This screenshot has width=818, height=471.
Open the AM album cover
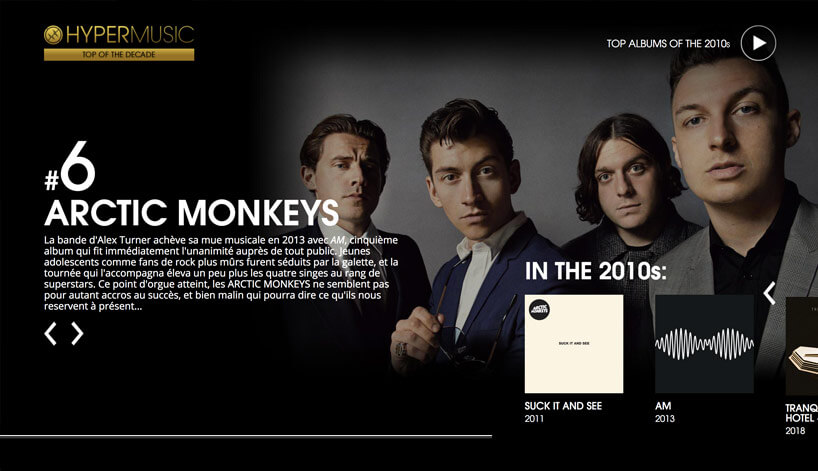(x=704, y=344)
